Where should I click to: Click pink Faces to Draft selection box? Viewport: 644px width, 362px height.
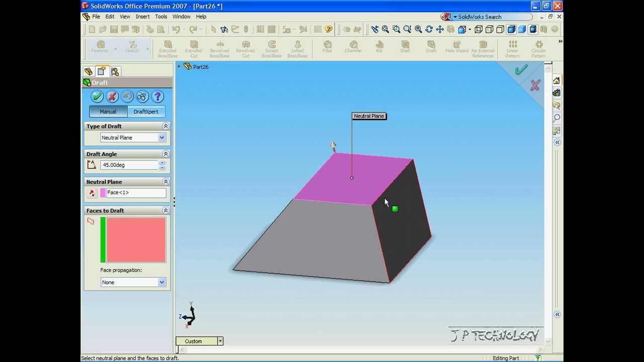136,240
